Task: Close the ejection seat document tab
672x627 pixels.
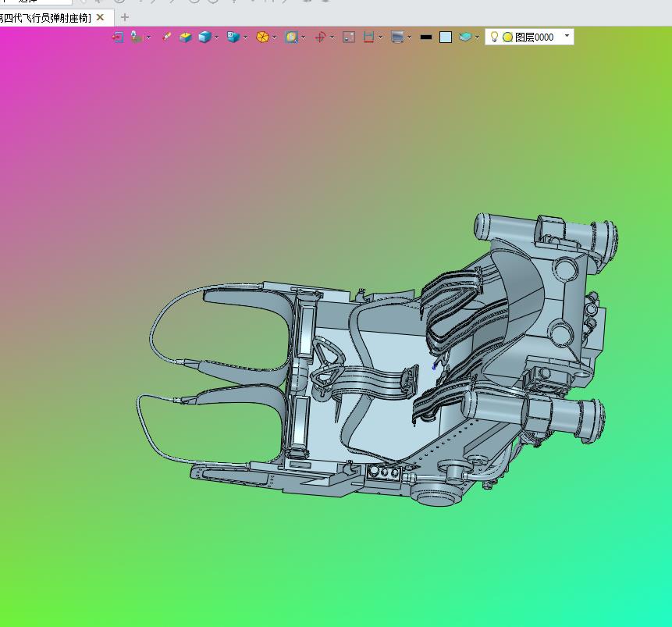Action: pos(100,17)
